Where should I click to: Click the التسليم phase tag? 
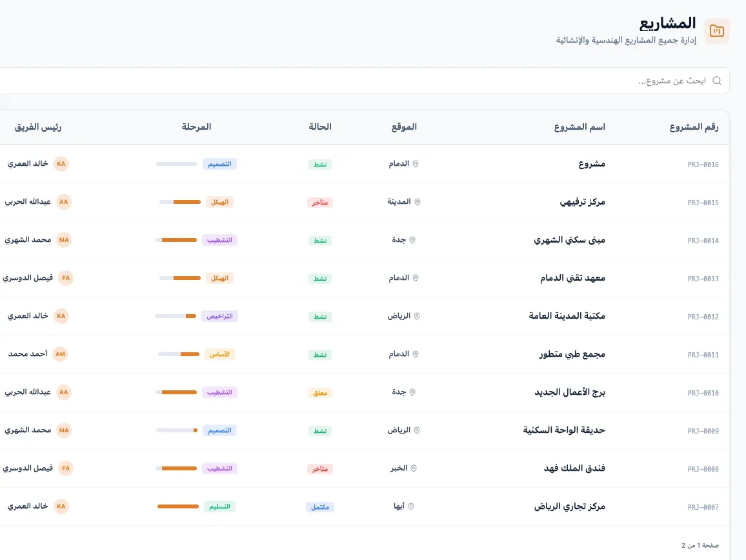coord(219,506)
